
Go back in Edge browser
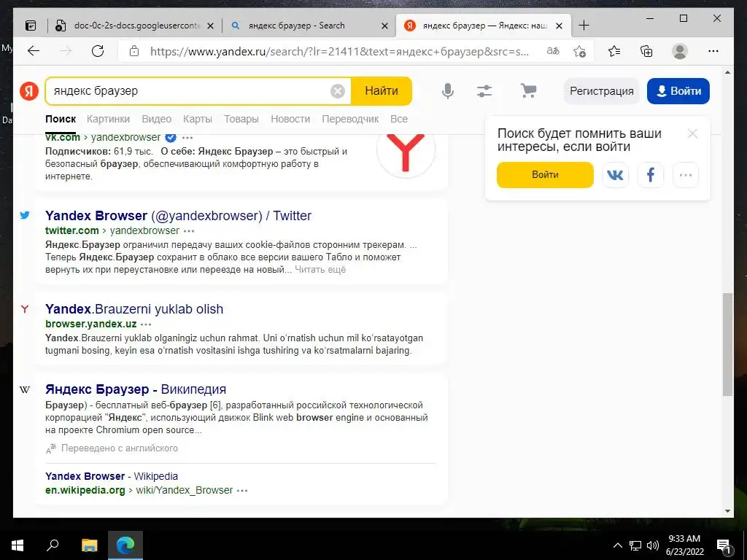point(34,51)
